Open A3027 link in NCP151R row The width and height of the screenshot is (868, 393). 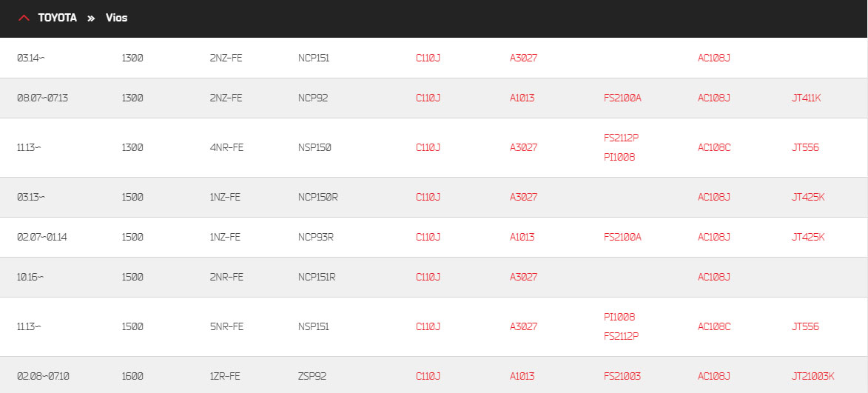pyautogui.click(x=524, y=277)
